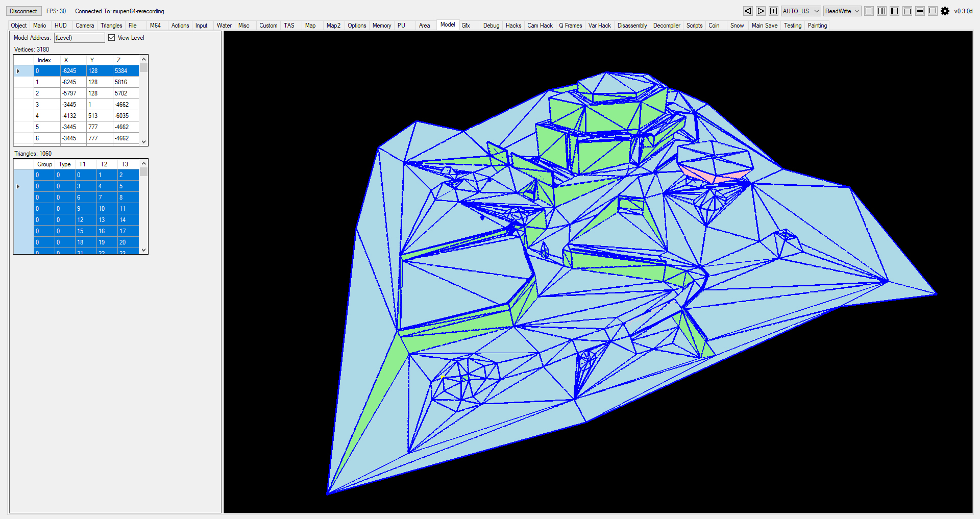Select vertex cell with Z value 5816
This screenshot has height=519, width=980.
[x=126, y=82]
